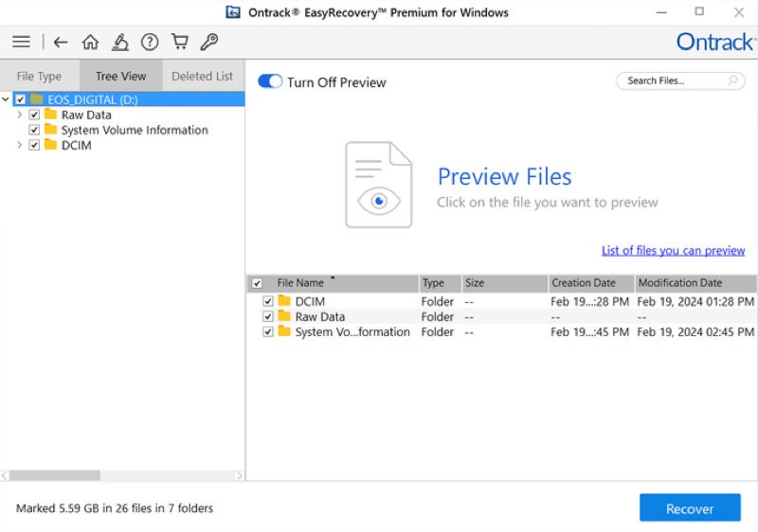Go back with the arrow icon

(x=61, y=43)
